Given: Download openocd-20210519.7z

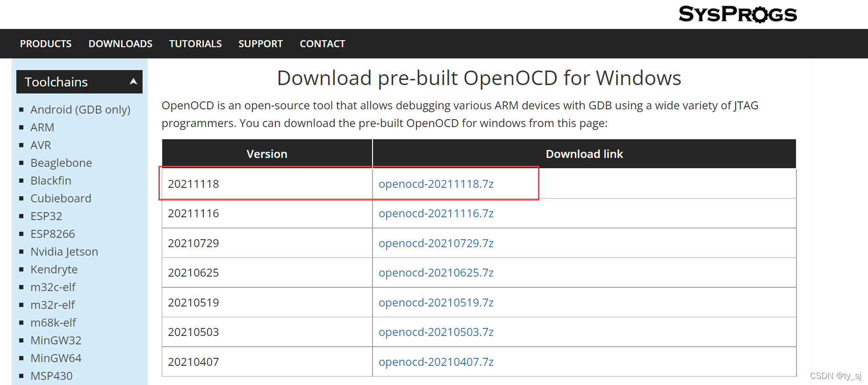Looking at the screenshot, I should [436, 303].
